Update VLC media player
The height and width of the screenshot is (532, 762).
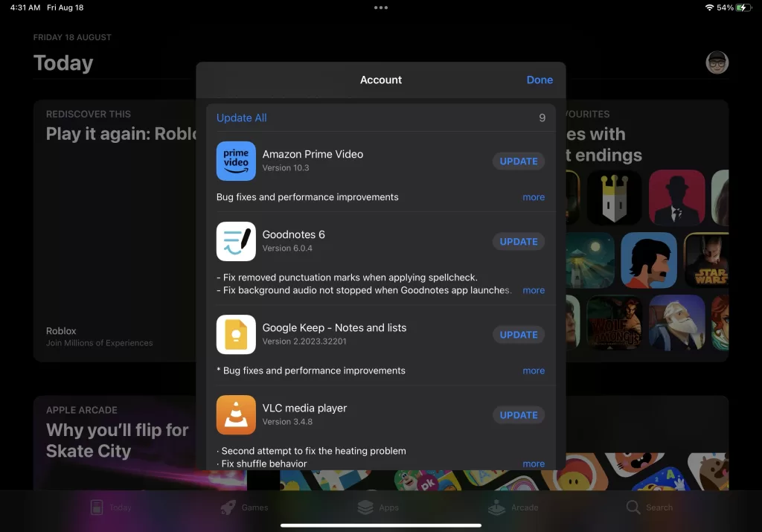[x=519, y=415]
